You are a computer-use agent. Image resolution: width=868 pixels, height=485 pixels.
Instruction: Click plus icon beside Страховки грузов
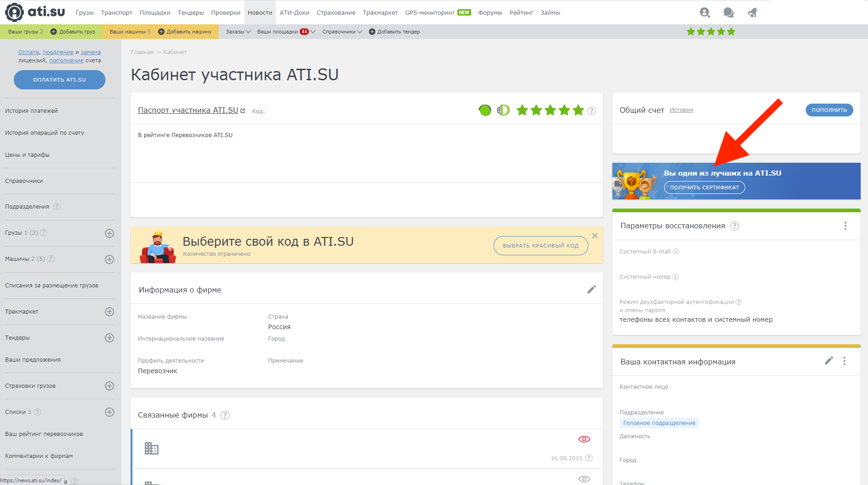(x=110, y=386)
